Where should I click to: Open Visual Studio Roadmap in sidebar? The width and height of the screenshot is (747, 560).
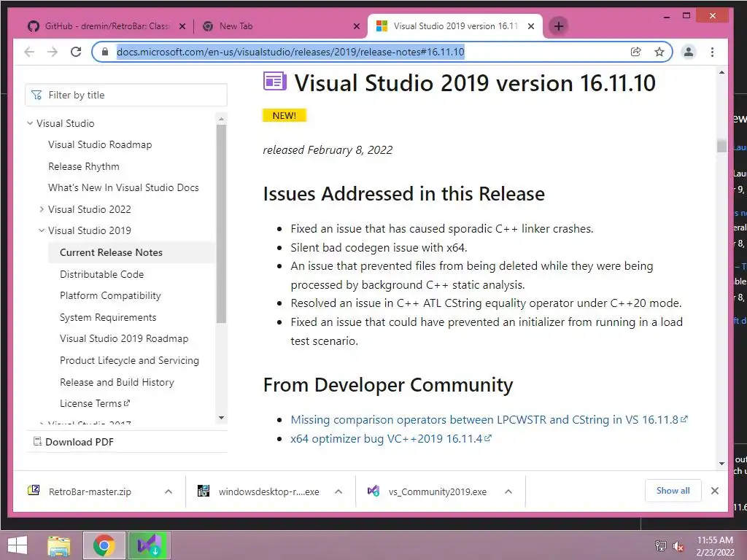tap(100, 145)
